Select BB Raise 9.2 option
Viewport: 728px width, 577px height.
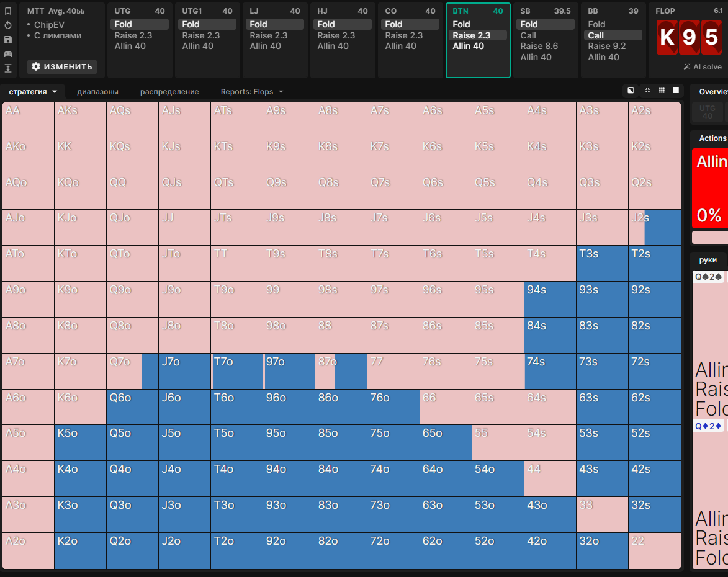coord(606,46)
